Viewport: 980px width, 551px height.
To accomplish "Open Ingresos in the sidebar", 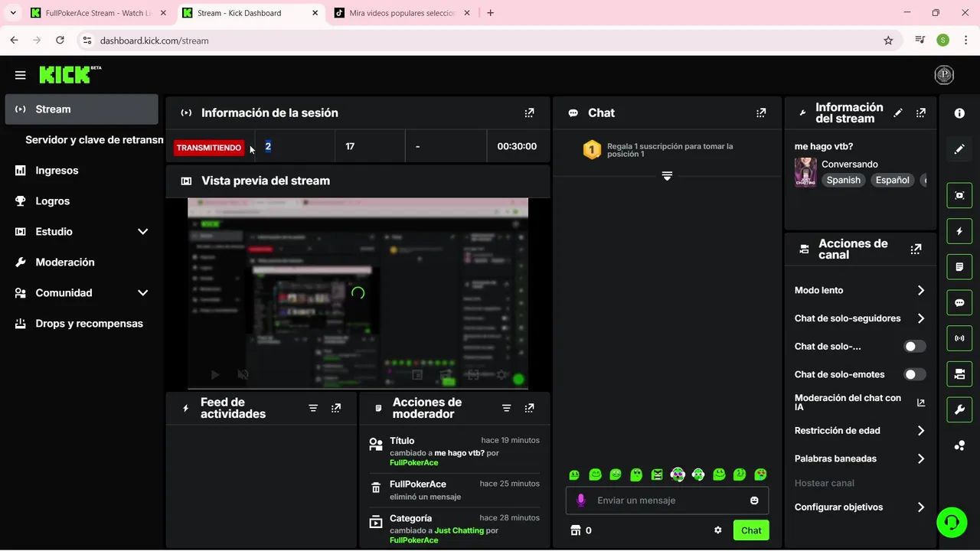I will pyautogui.click(x=81, y=171).
